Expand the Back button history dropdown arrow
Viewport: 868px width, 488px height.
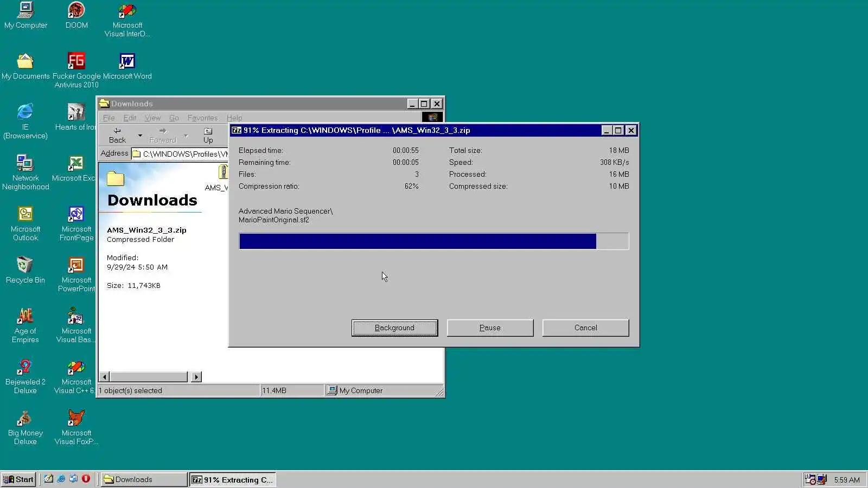click(x=140, y=135)
